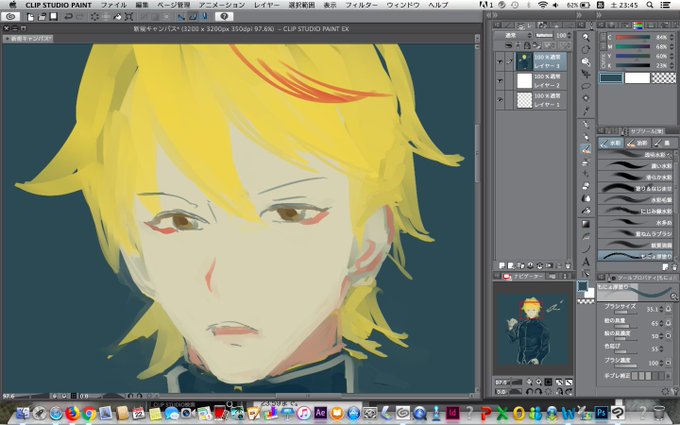The width and height of the screenshot is (680, 425).
Task: Select the Airbrush tool
Action: (x=586, y=162)
